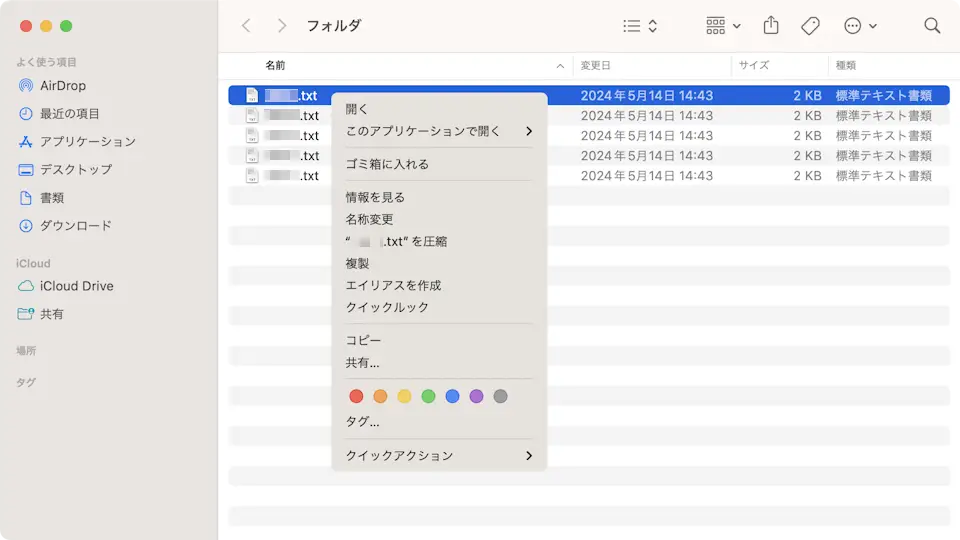Expand このアプリケーションで開く submenu
The image size is (960, 540).
(439, 131)
